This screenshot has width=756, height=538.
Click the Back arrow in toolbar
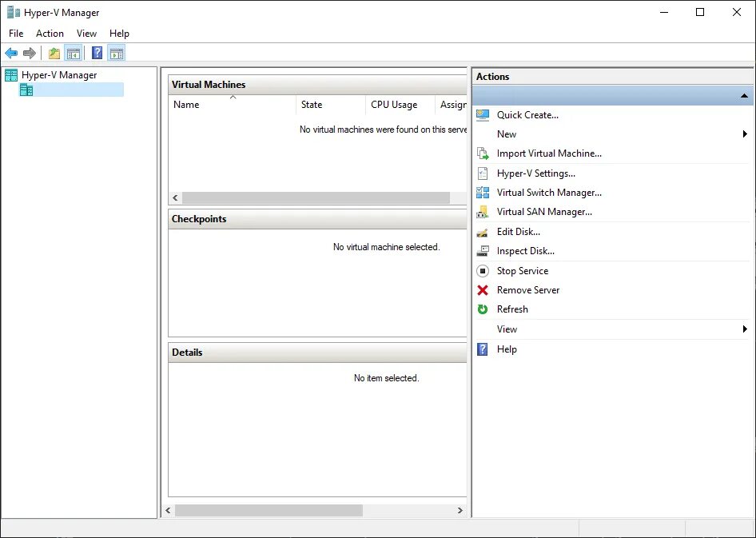click(11, 53)
